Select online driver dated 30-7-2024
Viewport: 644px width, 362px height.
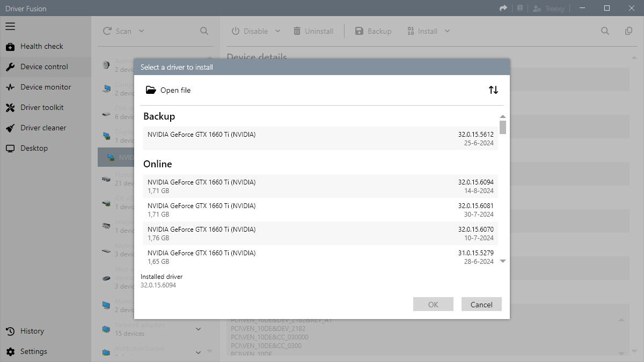click(x=320, y=210)
